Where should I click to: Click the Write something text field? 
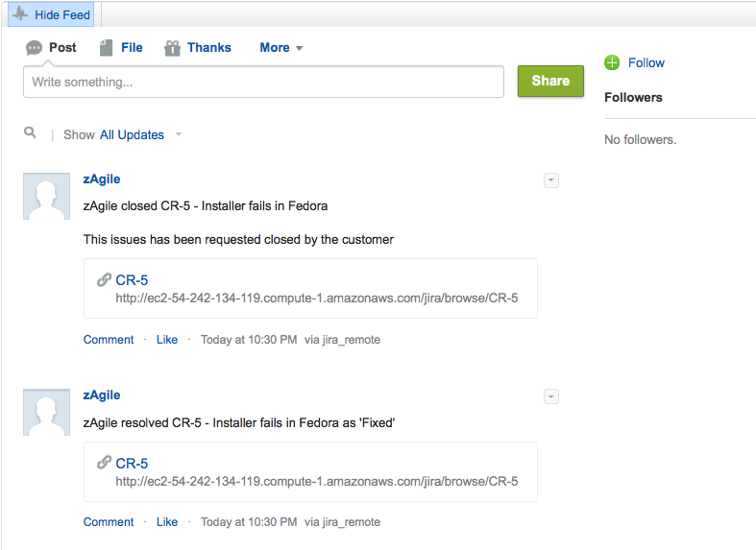click(263, 83)
